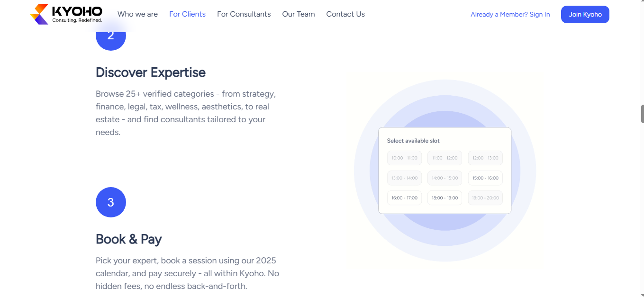Click the step 3 circle badge
644x297 pixels.
[111, 202]
